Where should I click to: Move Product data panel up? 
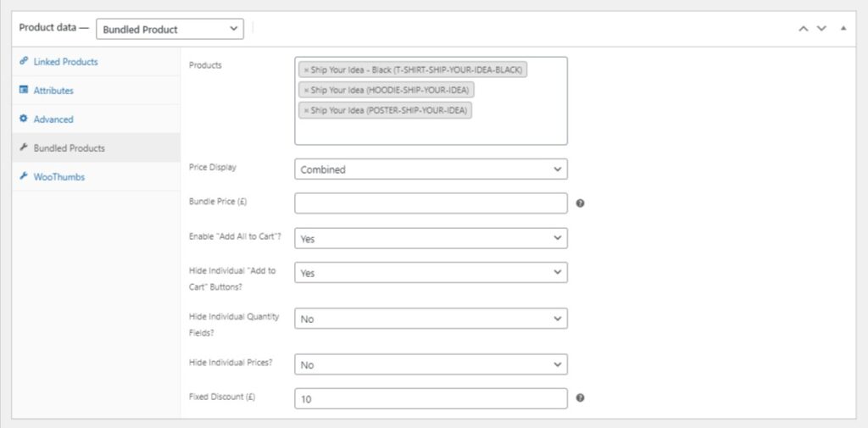pos(804,29)
